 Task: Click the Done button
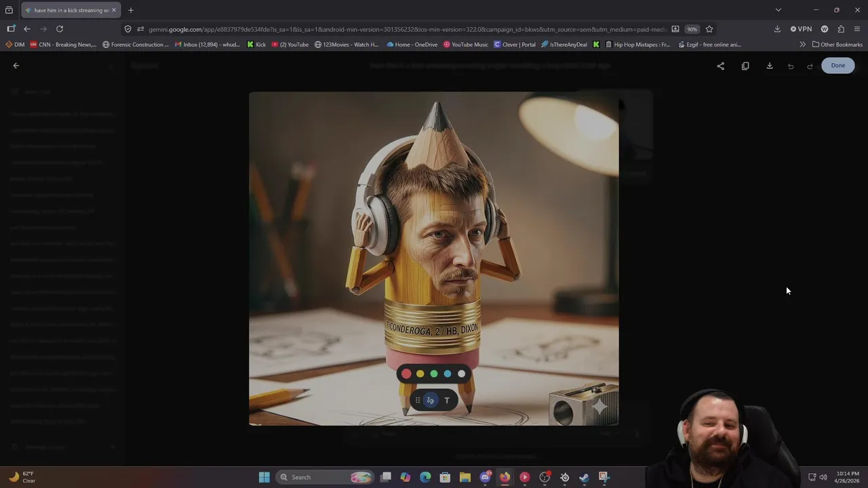(838, 66)
